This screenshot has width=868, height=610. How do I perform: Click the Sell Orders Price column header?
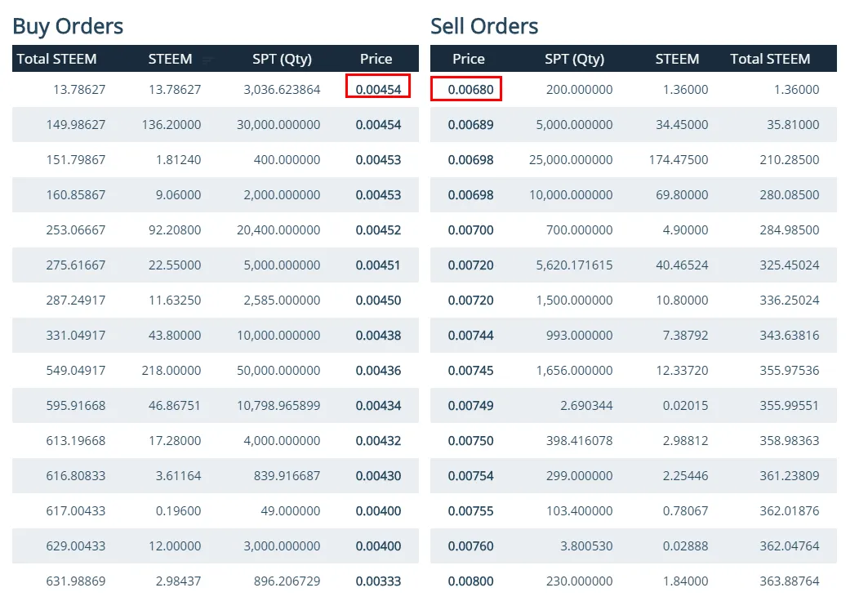[x=469, y=59]
